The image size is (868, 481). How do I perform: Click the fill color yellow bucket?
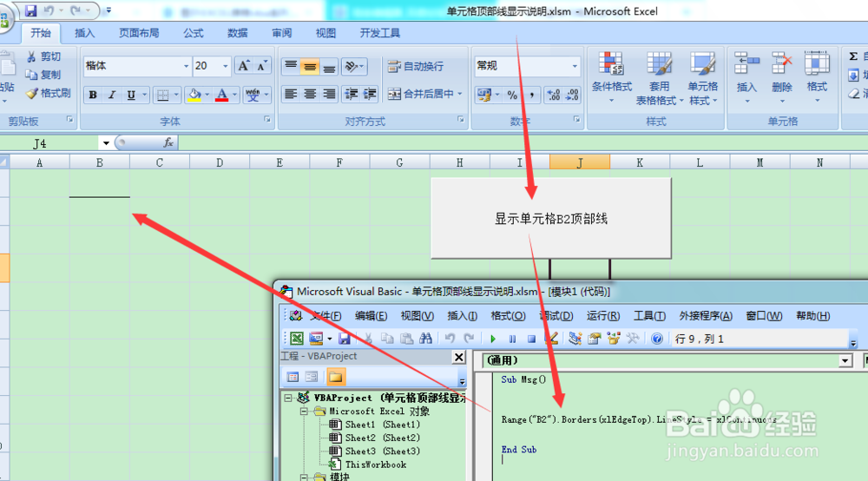(194, 96)
